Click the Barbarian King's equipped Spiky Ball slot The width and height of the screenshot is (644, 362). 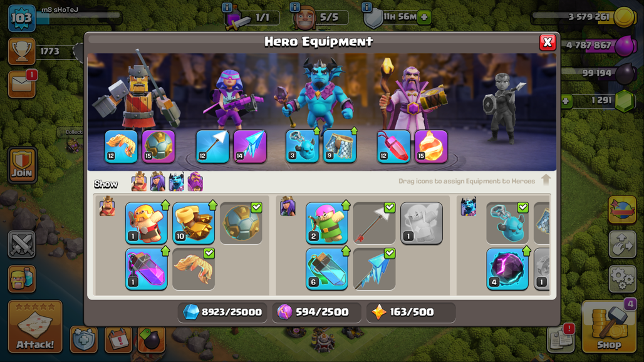point(158,147)
